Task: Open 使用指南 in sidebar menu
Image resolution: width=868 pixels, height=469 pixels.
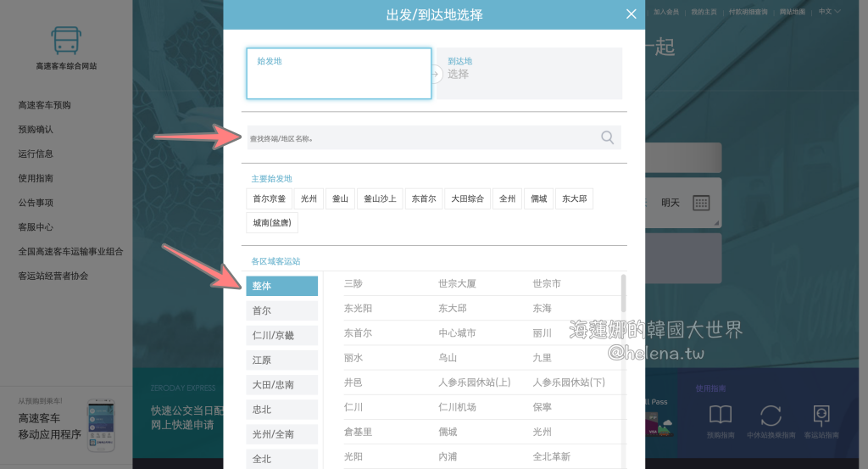Action: coord(36,178)
